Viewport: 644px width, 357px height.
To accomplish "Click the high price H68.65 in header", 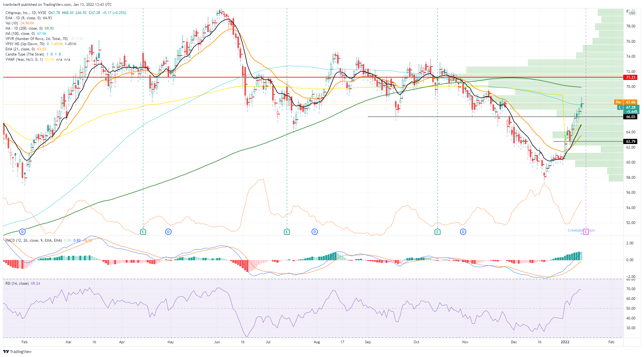I will 68,13.
